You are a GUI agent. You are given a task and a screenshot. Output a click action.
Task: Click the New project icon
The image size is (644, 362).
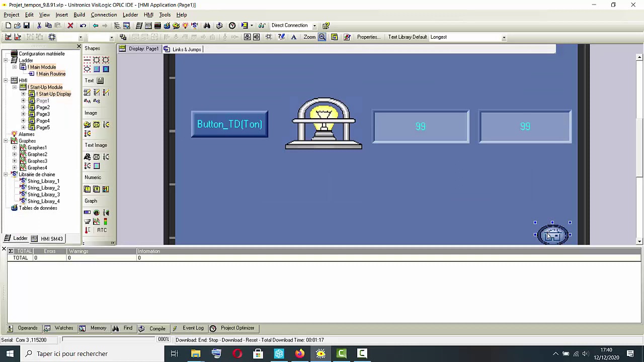[9, 25]
